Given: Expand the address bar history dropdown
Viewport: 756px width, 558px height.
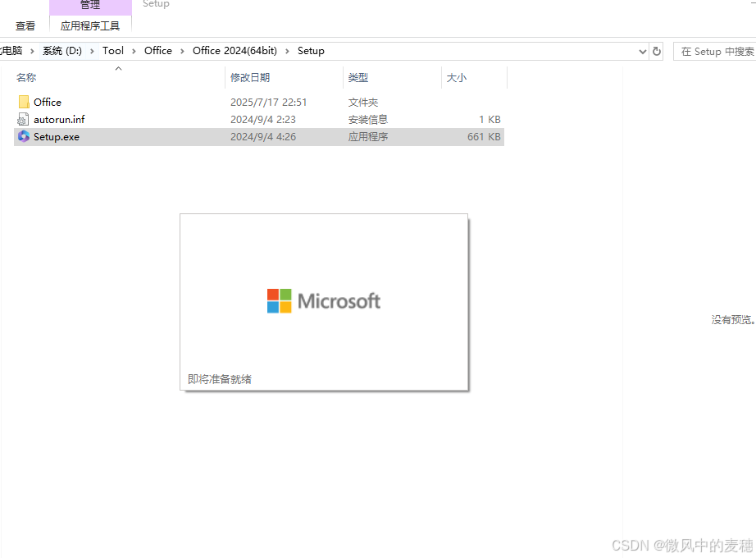Looking at the screenshot, I should 642,51.
